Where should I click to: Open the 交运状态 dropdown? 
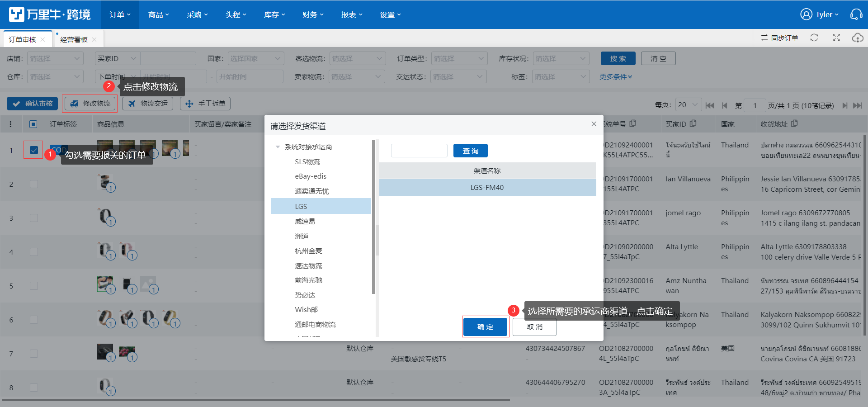(x=458, y=76)
